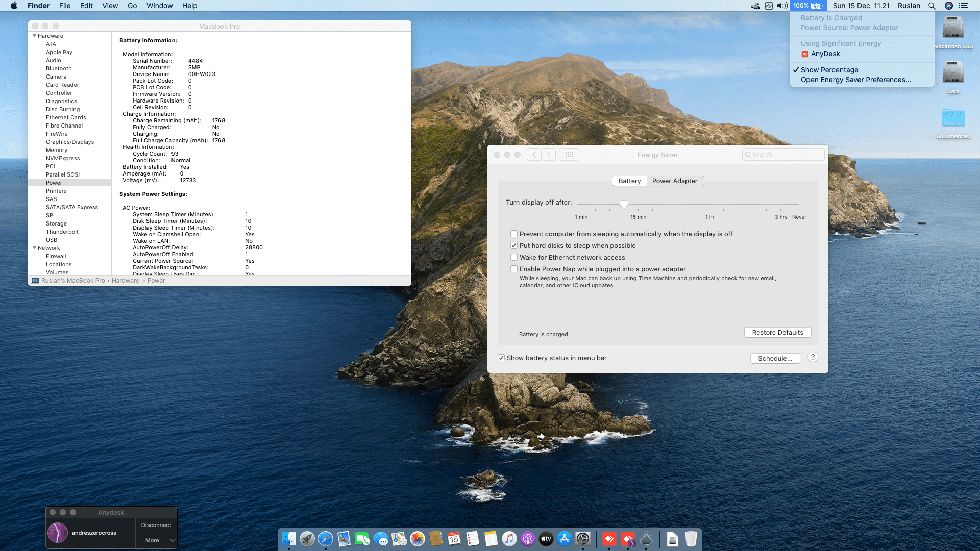Uncheck Put hard disks to sleep when possible
Screen dimensions: 980x551
[x=514, y=246]
